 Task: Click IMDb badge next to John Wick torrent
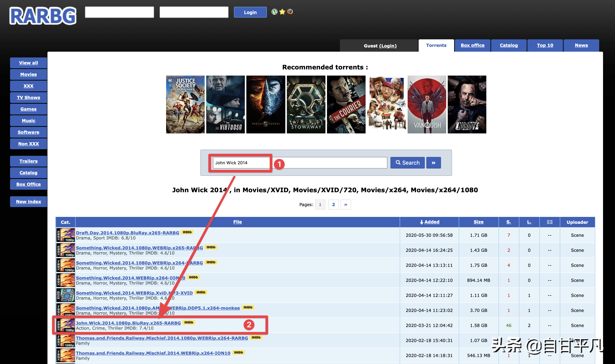(188, 322)
